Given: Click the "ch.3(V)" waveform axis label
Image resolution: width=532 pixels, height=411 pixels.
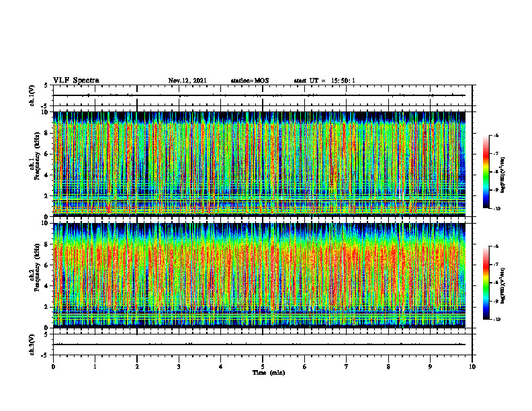Looking at the screenshot, I should click(x=32, y=345).
